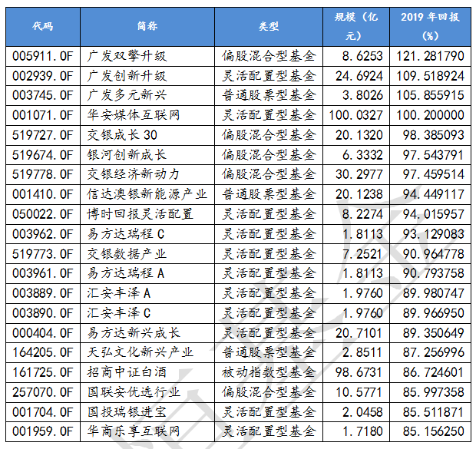Click size value 20.7101
The image size is (476, 449).
(359, 333)
